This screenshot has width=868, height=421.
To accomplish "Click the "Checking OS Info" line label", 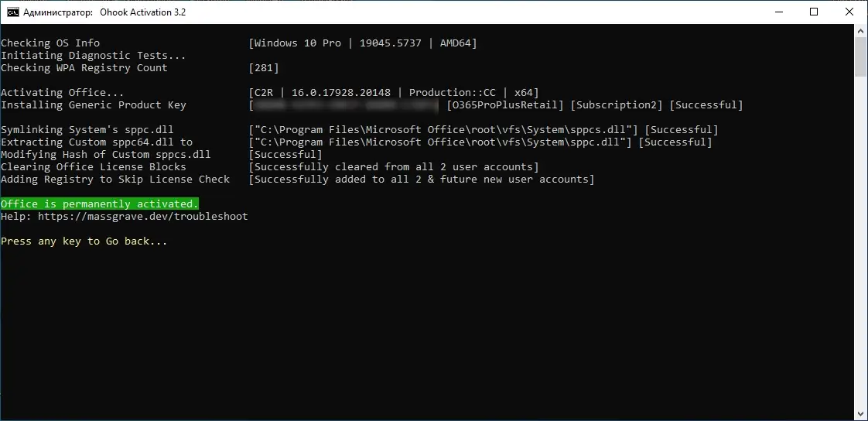I will 50,43.
